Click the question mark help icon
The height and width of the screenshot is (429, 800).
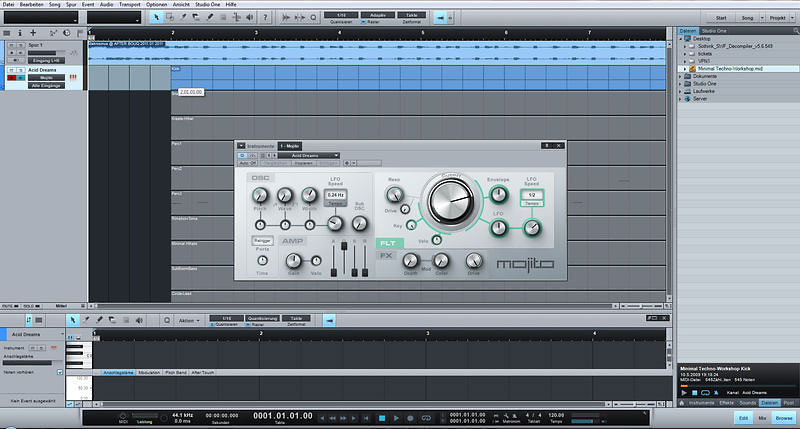[x=265, y=17]
